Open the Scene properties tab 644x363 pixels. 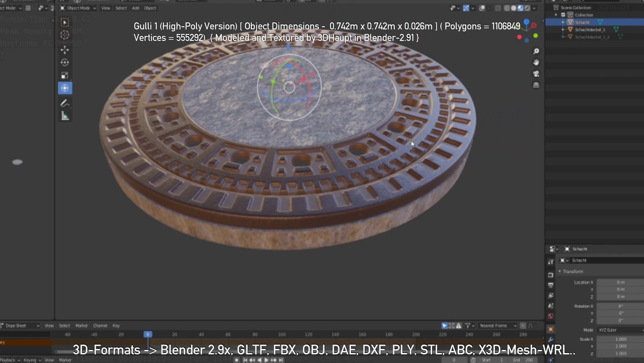550,306
